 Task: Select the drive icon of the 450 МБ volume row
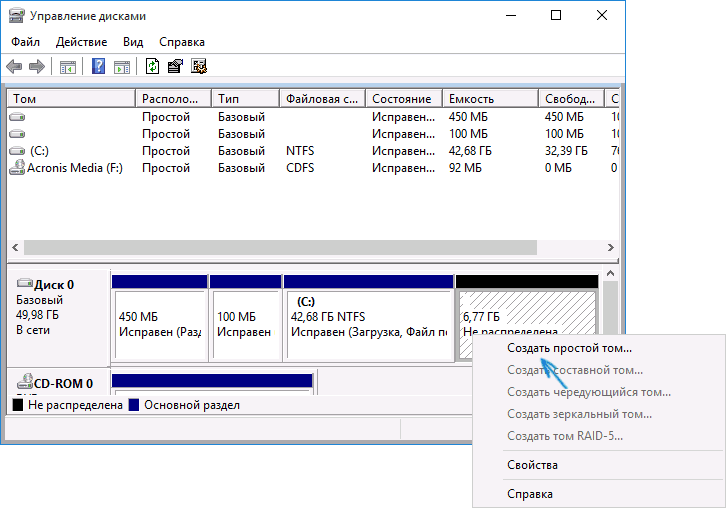pos(17,117)
